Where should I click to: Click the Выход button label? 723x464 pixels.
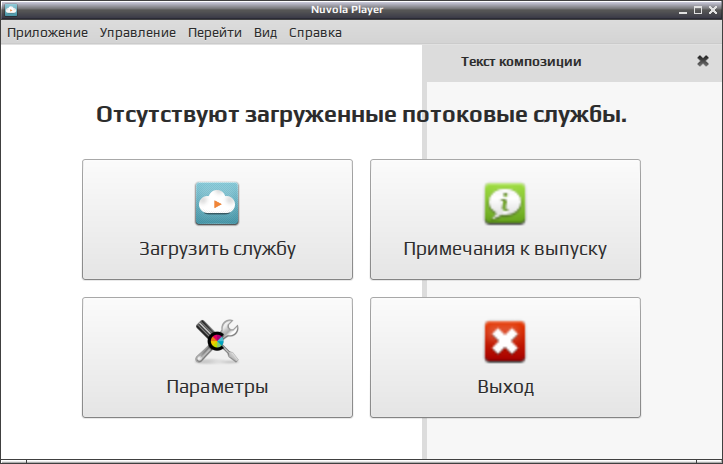click(x=505, y=387)
